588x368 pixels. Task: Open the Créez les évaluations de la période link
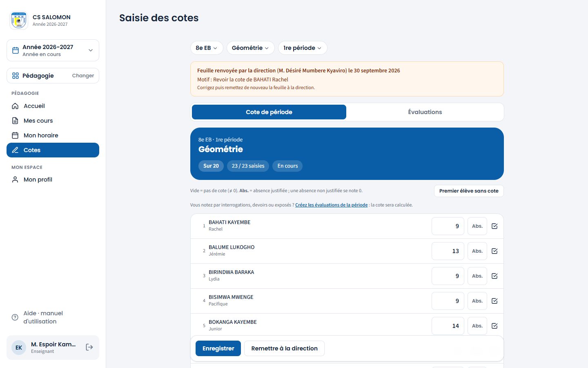pyautogui.click(x=331, y=205)
